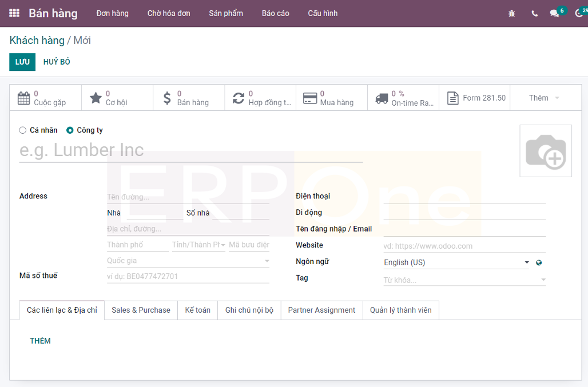Viewport: 588px width, 387px height.
Task: Click the Điện thoại phone field
Action: coord(464,197)
